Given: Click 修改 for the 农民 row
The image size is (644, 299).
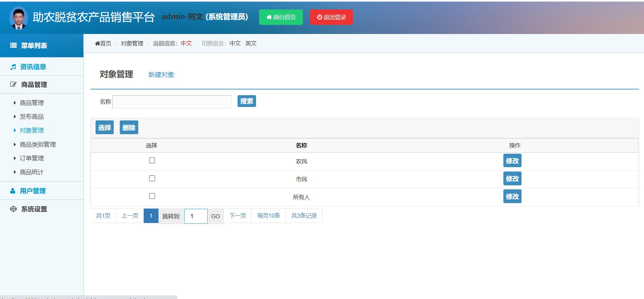Looking at the screenshot, I should 512,161.
